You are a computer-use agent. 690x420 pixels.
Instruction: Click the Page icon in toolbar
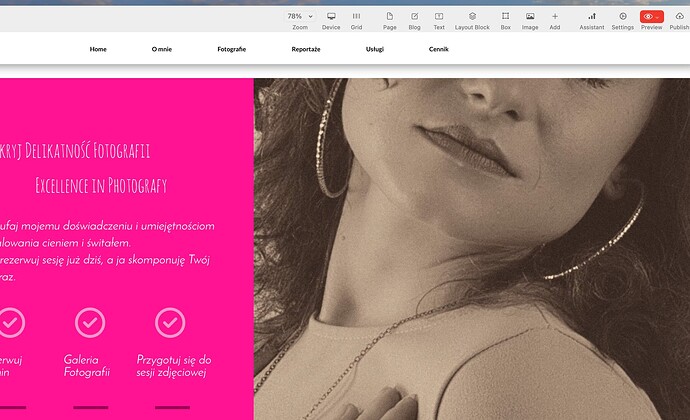pos(390,17)
